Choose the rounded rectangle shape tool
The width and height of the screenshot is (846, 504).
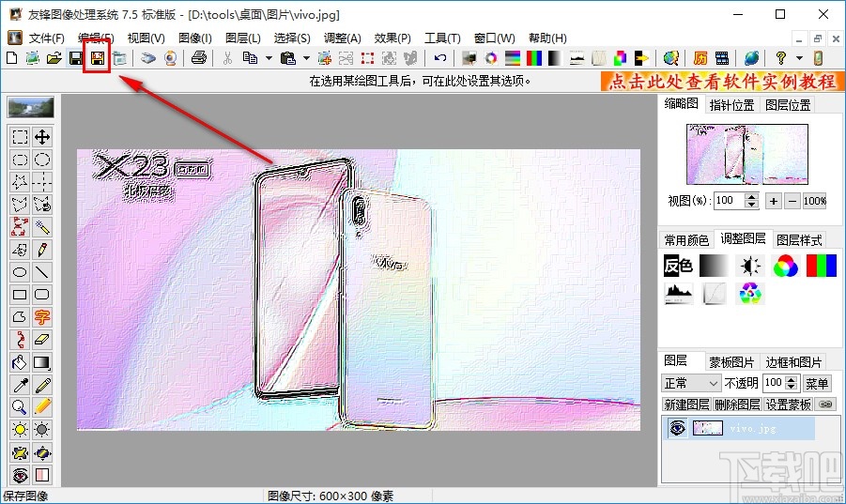[x=42, y=295]
